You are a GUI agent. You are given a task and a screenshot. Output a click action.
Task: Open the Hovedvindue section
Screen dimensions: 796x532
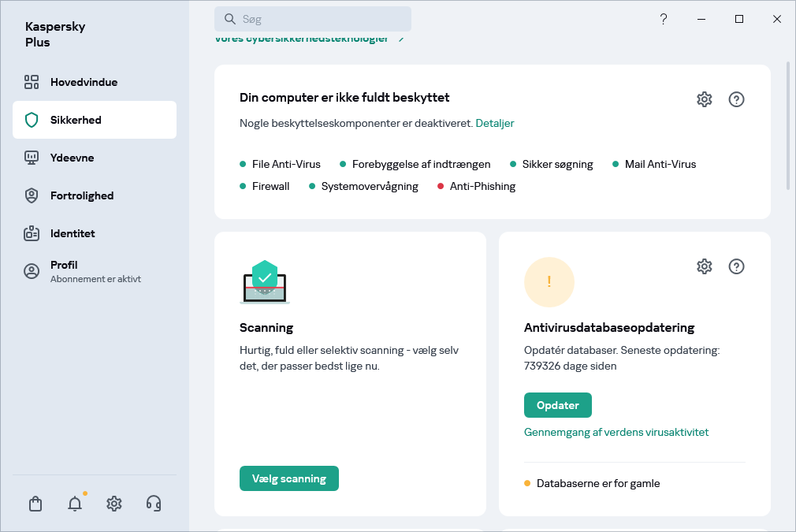coord(32,82)
